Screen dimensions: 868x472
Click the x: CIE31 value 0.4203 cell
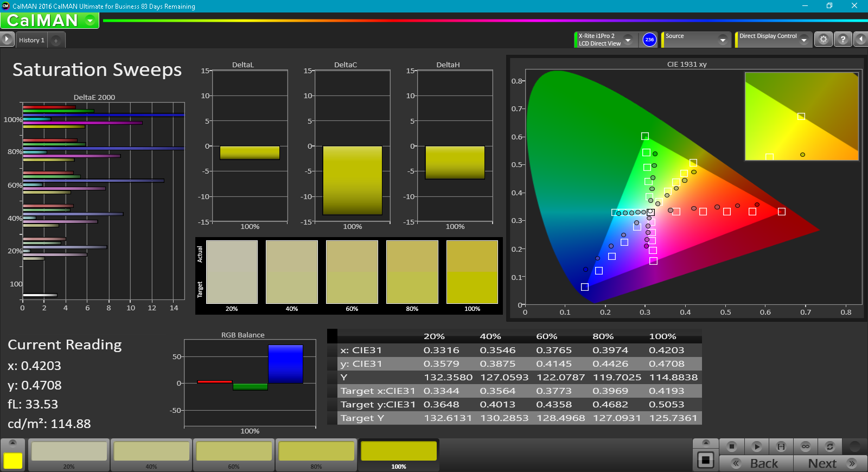pyautogui.click(x=666, y=350)
